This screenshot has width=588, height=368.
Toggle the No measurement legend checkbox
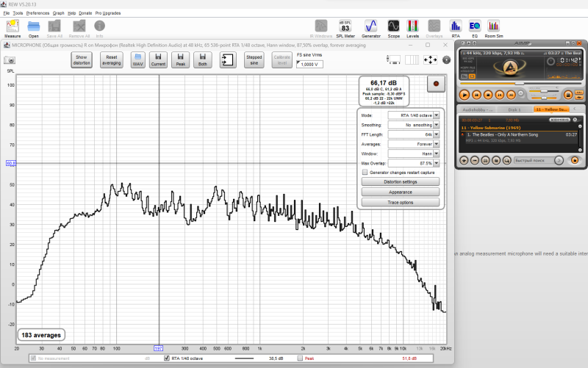coord(33,358)
